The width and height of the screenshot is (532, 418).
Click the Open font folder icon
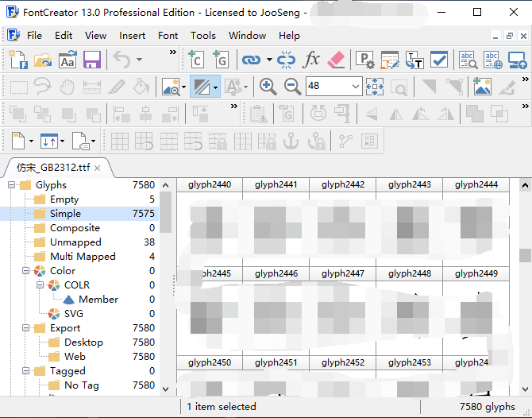click(43, 60)
